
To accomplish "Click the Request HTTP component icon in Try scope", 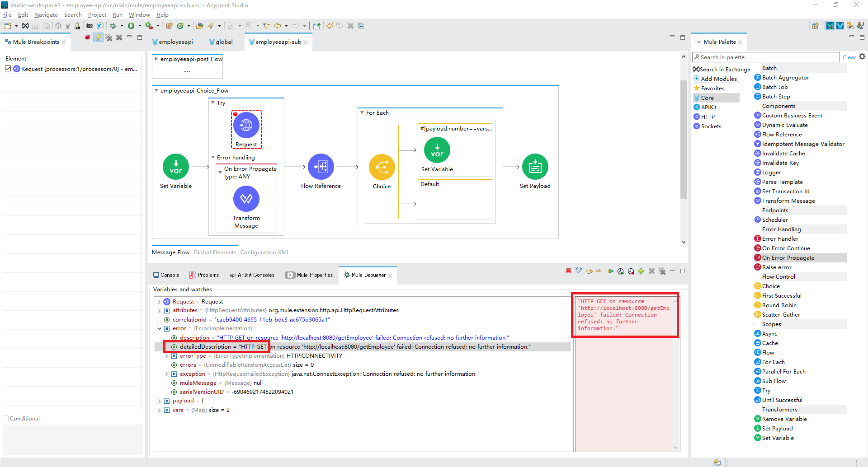I will [x=246, y=125].
